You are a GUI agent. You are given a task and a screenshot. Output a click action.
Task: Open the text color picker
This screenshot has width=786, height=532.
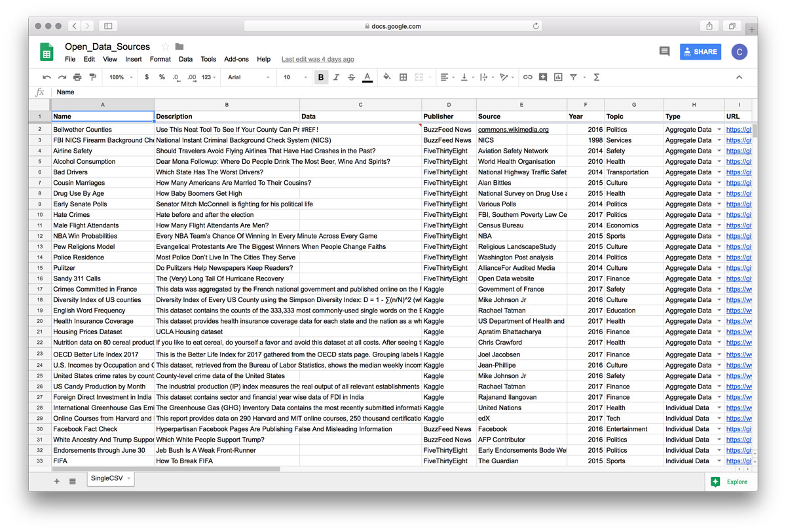pos(367,77)
